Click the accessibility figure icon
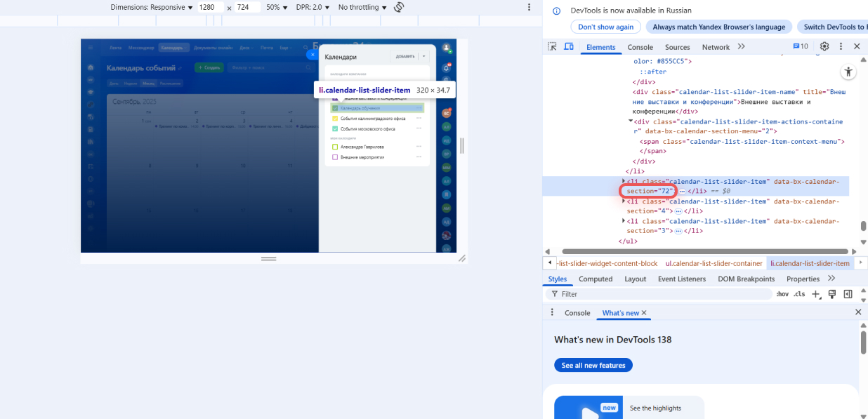The width and height of the screenshot is (868, 419). click(x=848, y=72)
